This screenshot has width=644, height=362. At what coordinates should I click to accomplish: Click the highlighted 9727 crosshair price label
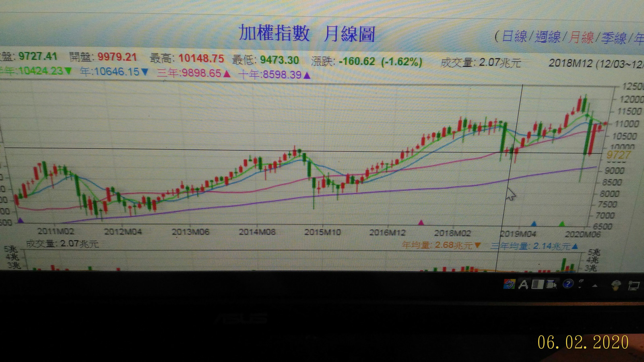(x=619, y=155)
